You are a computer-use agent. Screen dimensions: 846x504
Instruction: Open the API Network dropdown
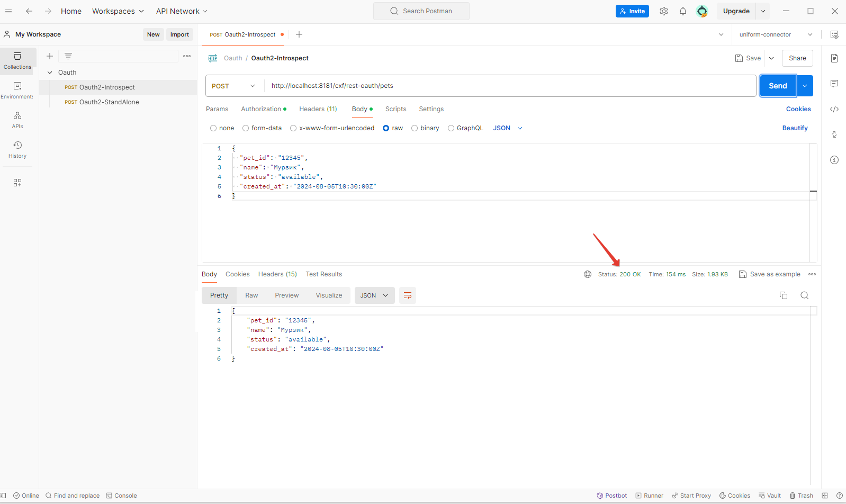(182, 11)
